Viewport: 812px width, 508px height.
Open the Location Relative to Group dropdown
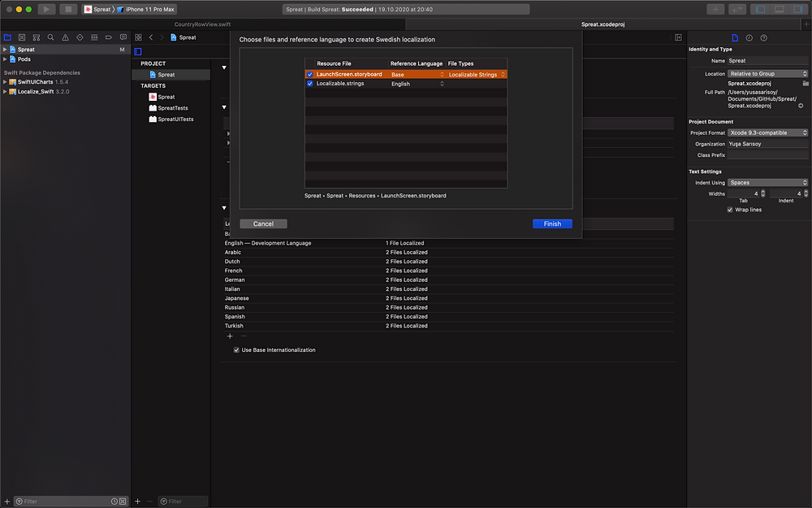[767, 74]
